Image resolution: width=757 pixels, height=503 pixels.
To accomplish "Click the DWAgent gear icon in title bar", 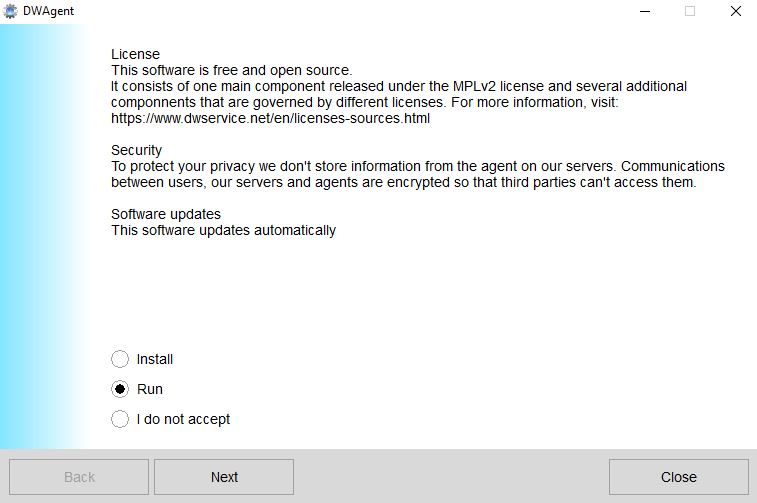I will tap(11, 11).
